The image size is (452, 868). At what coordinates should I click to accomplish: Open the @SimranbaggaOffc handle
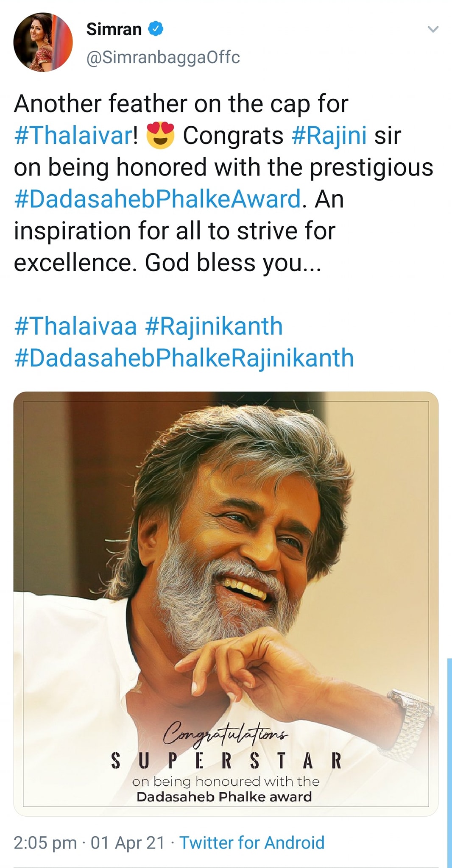click(163, 57)
